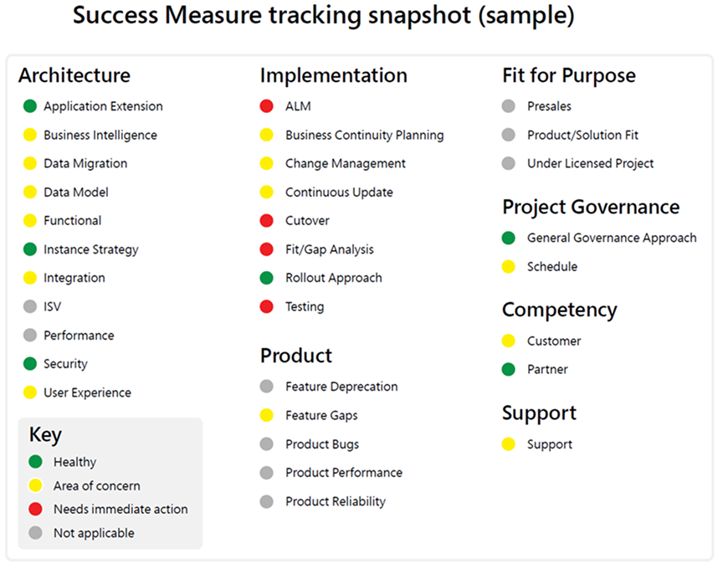Click the Product Reliability item
728x569 pixels.
pos(335,501)
